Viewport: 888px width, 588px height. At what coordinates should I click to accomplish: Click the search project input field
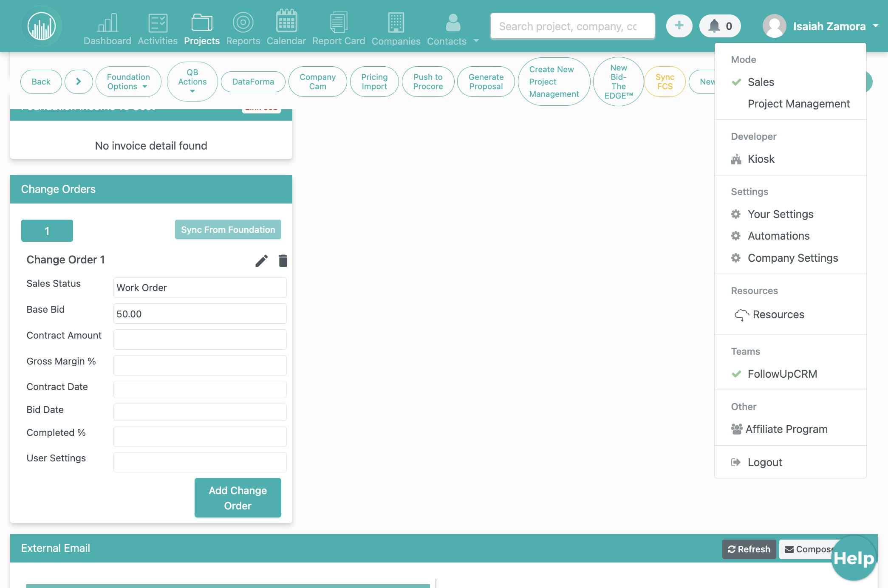point(572,26)
